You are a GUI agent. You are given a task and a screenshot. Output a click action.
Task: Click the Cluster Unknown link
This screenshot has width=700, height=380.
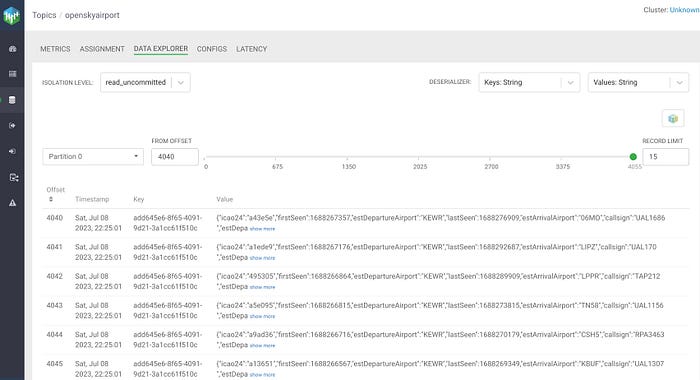pos(684,10)
